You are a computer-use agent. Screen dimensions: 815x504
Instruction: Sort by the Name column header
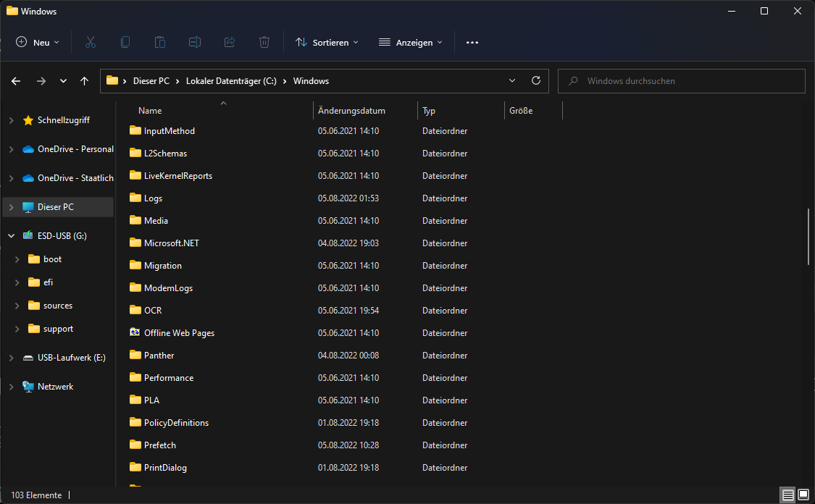150,111
